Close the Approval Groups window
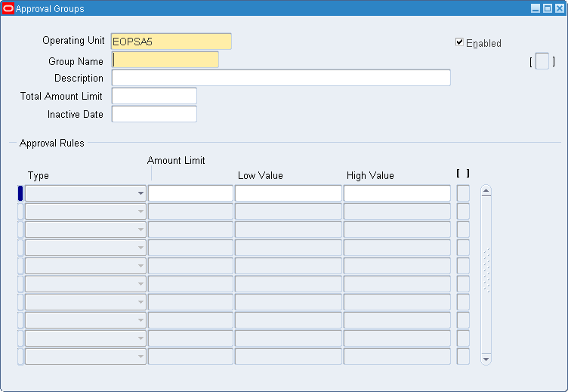This screenshot has width=568, height=392. (x=560, y=8)
